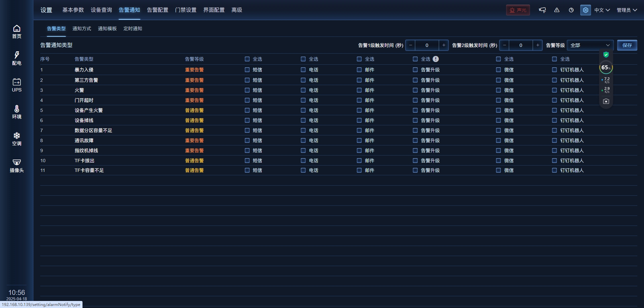Open the 空调 air conditioning icon

point(16,139)
